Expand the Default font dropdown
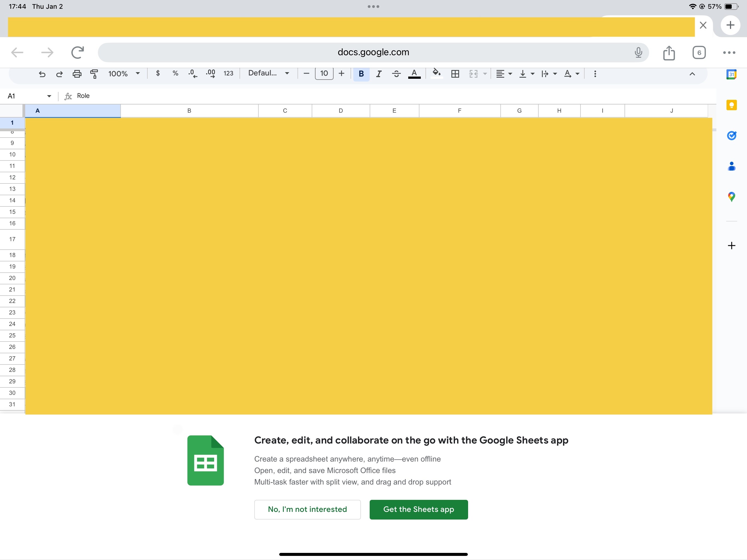 click(269, 73)
